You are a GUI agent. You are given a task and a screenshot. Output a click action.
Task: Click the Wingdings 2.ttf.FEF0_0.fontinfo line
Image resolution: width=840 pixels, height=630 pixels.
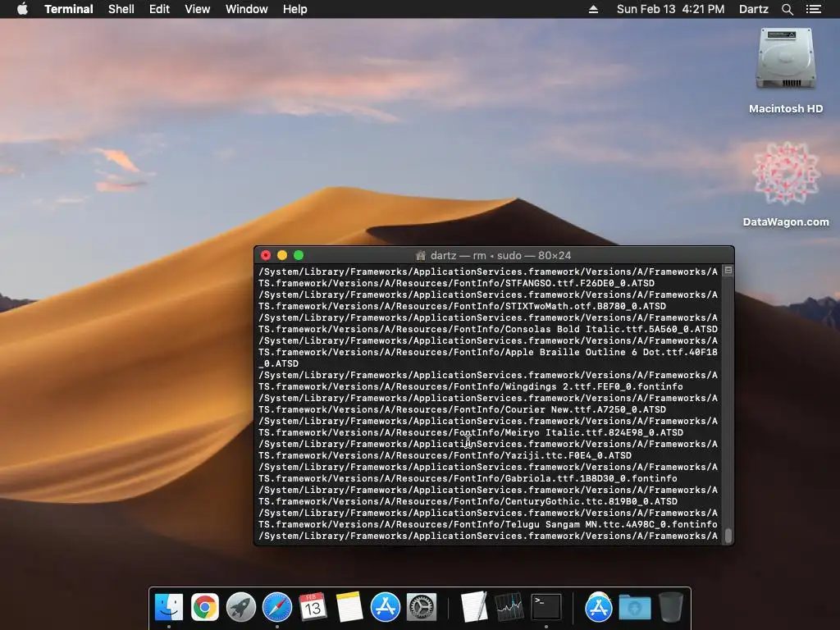point(470,386)
